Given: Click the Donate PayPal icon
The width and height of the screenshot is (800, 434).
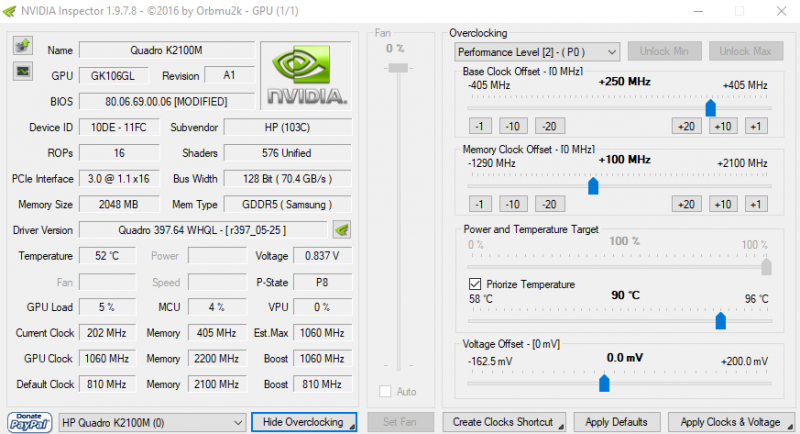Looking at the screenshot, I should (x=30, y=422).
